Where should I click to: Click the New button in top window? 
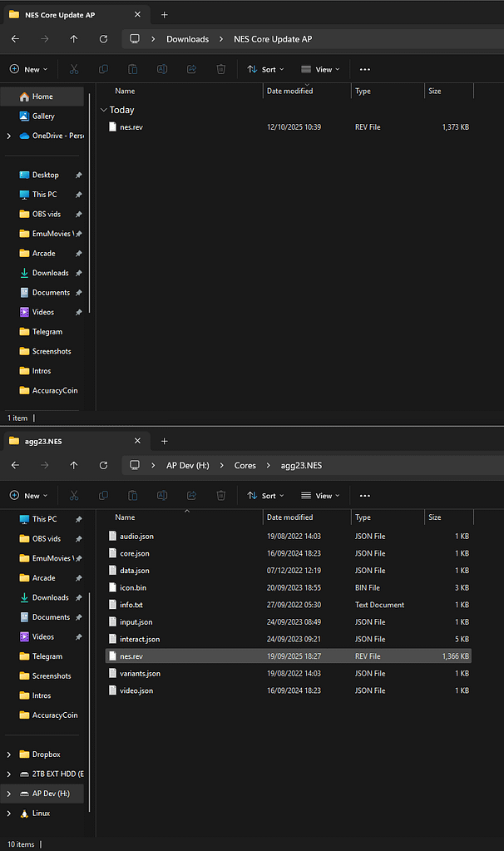(x=29, y=70)
